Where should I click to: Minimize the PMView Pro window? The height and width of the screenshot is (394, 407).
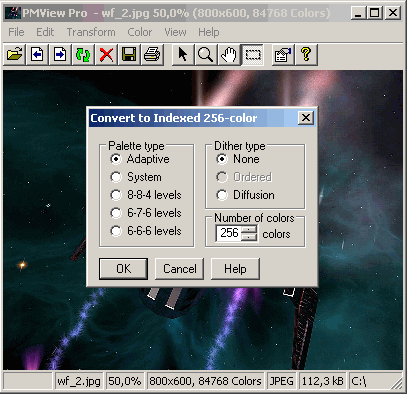click(359, 13)
